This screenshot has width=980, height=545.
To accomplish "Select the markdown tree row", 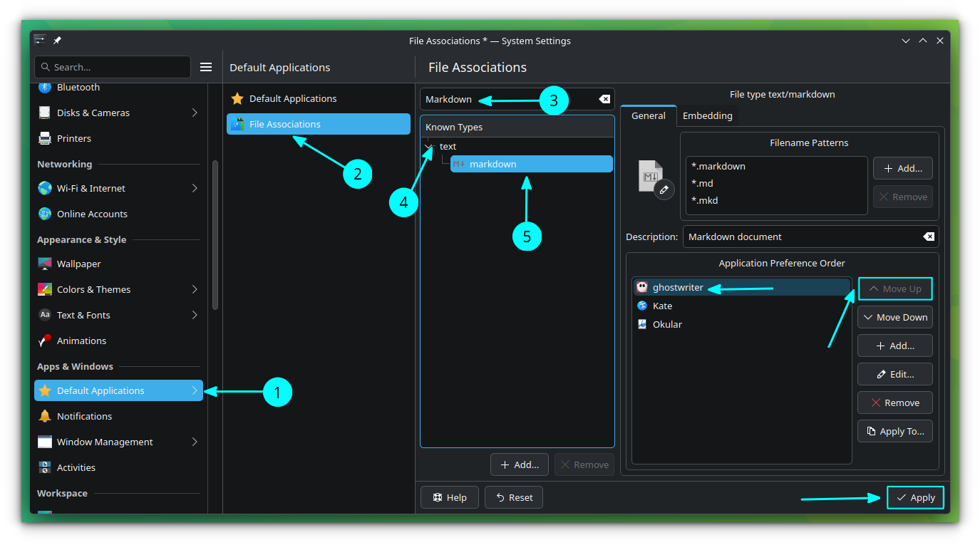I will [x=532, y=164].
